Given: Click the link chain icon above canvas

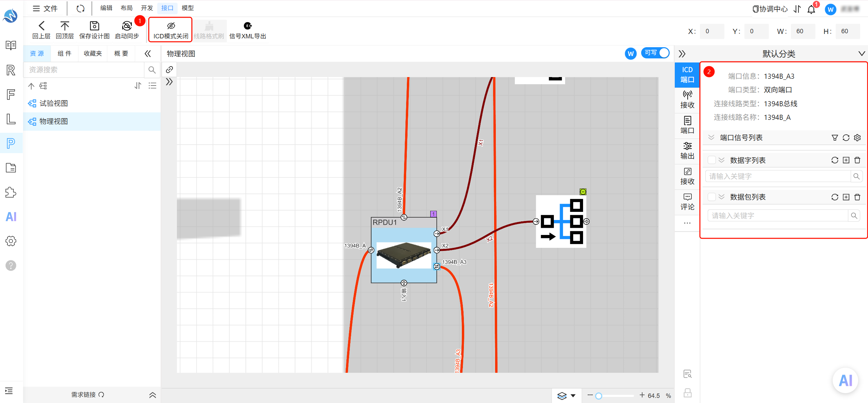Looking at the screenshot, I should pos(169,70).
